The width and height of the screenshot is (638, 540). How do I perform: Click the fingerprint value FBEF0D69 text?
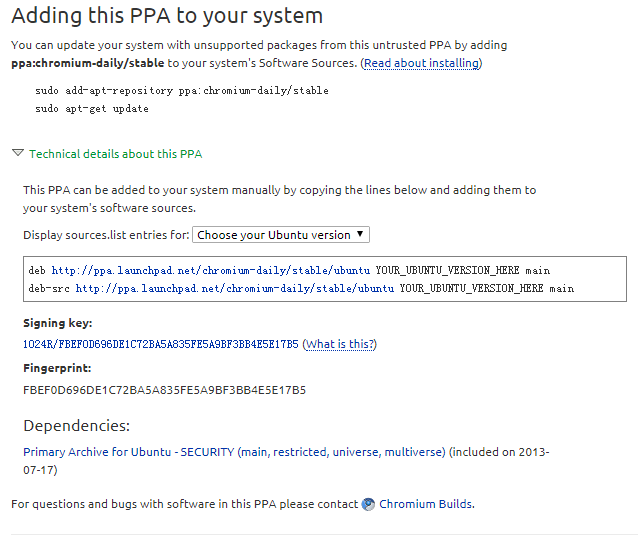coord(164,390)
